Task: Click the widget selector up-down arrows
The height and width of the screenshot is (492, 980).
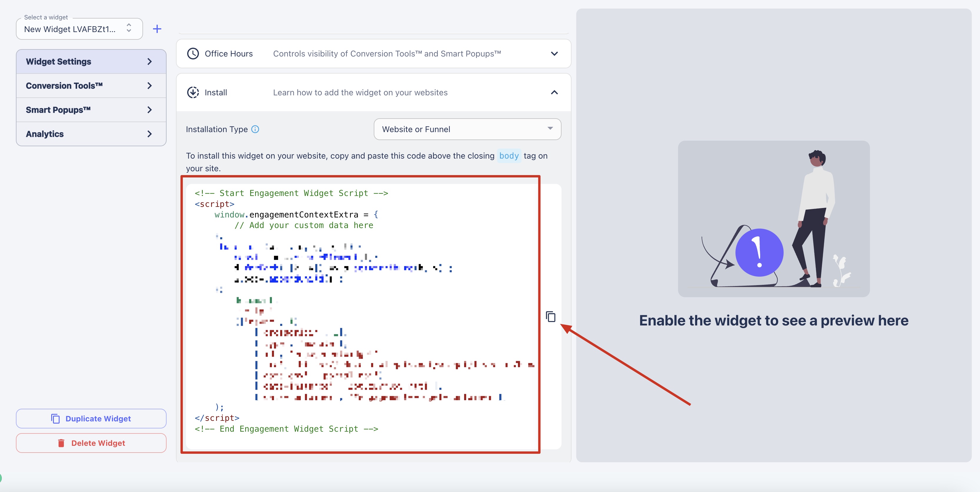Action: pos(129,28)
